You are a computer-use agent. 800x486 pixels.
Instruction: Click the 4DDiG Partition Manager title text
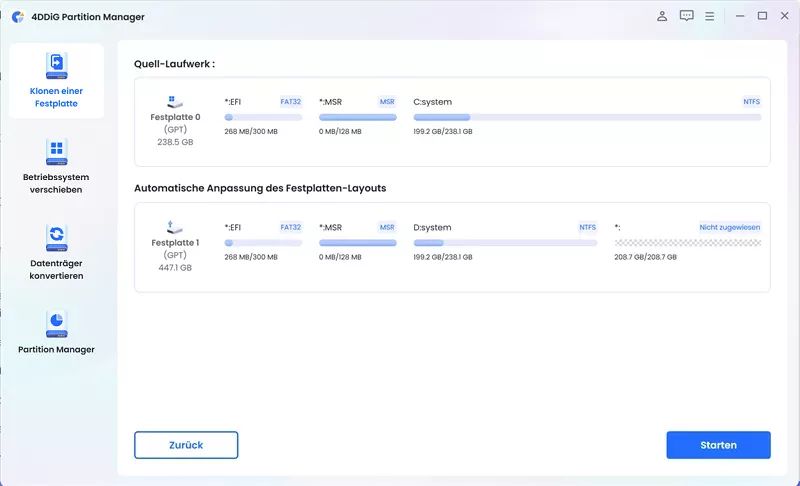pyautogui.click(x=88, y=17)
